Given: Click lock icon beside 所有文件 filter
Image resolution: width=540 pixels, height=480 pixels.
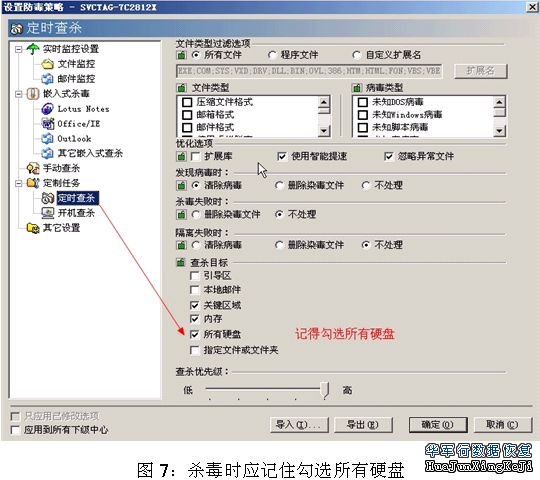Looking at the screenshot, I should (x=181, y=55).
